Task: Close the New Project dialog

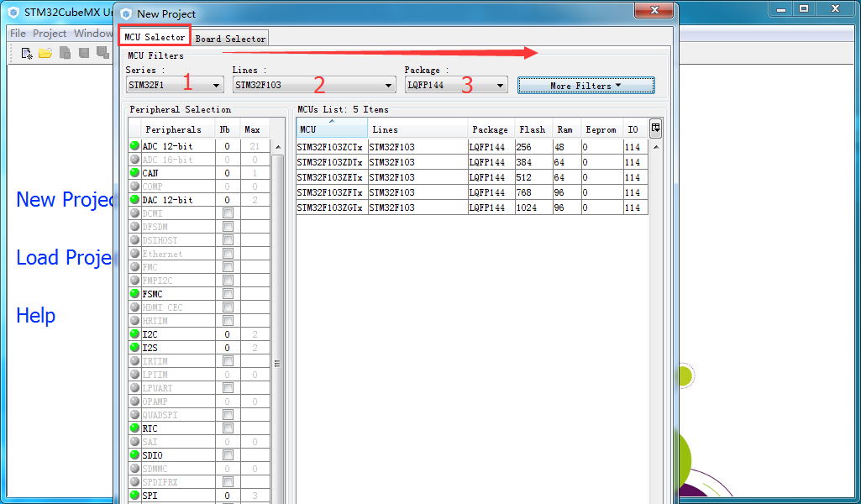Action: 654,10
